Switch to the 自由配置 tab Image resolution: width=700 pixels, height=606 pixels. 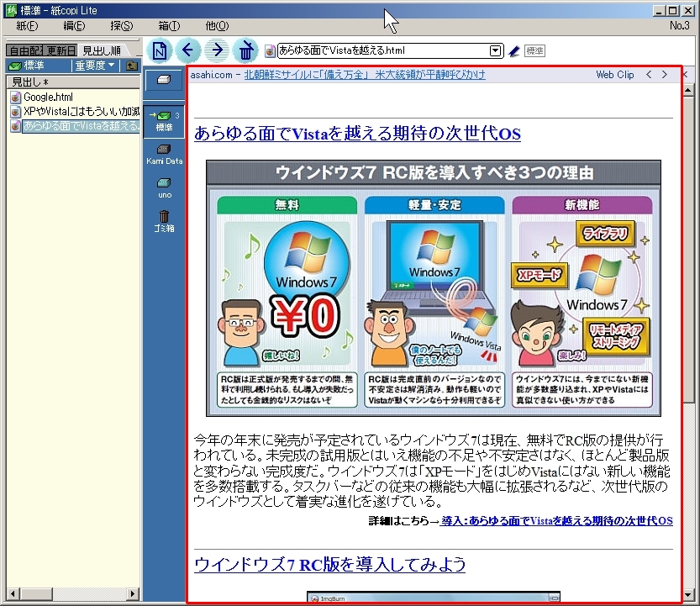[25, 50]
